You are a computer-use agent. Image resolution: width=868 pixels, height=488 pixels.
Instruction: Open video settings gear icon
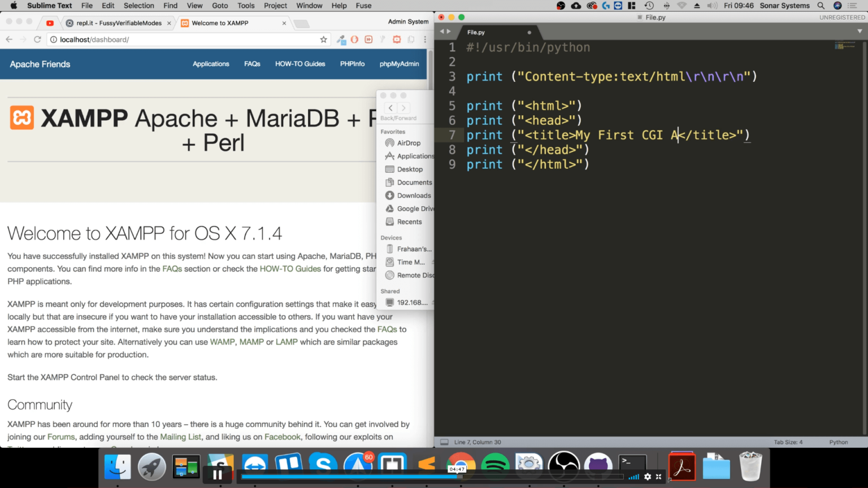(x=648, y=477)
